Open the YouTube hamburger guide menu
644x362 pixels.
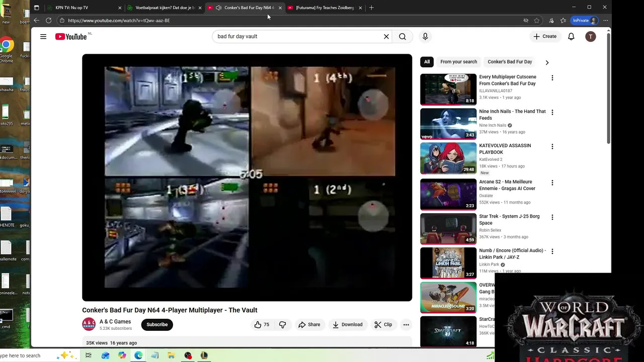tap(43, 36)
